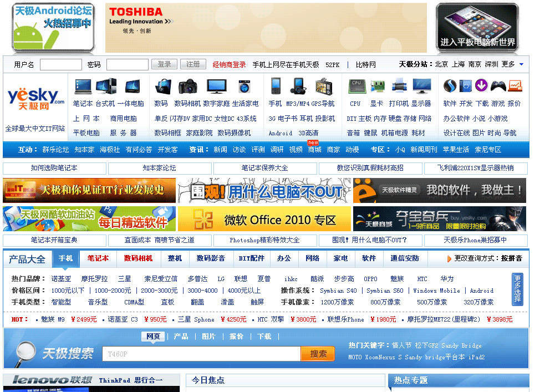This screenshot has height=392, width=545.
Task: Select the washing machine icon above 生活家电
Action: pyautogui.click(x=245, y=86)
